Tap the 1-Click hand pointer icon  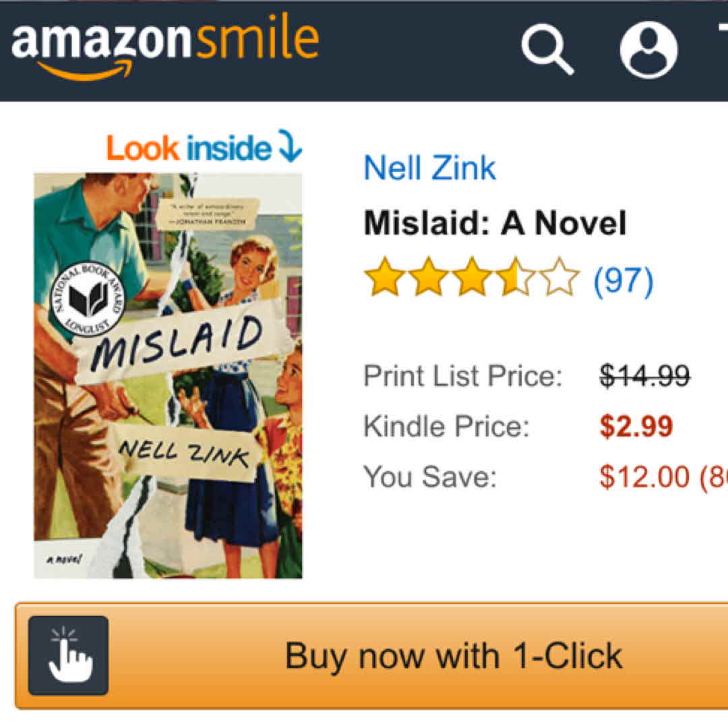69,656
